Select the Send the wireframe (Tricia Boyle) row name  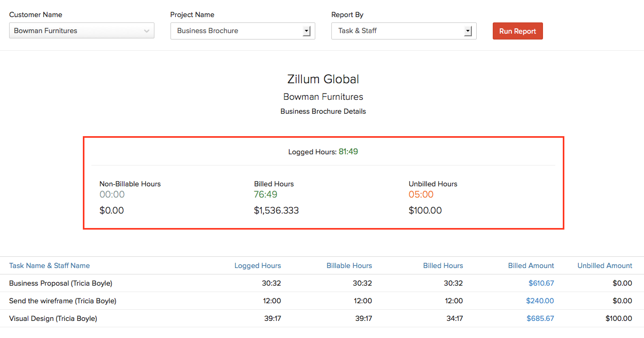pos(63,301)
